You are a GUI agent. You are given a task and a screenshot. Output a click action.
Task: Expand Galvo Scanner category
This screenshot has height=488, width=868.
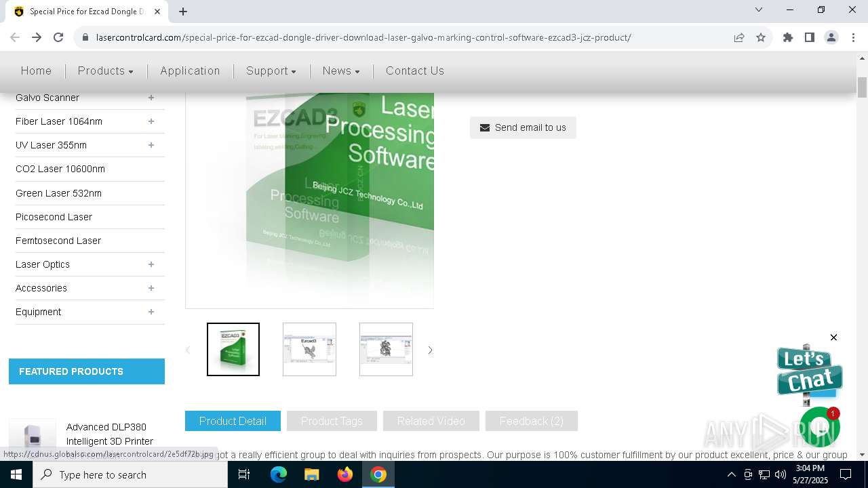click(151, 98)
